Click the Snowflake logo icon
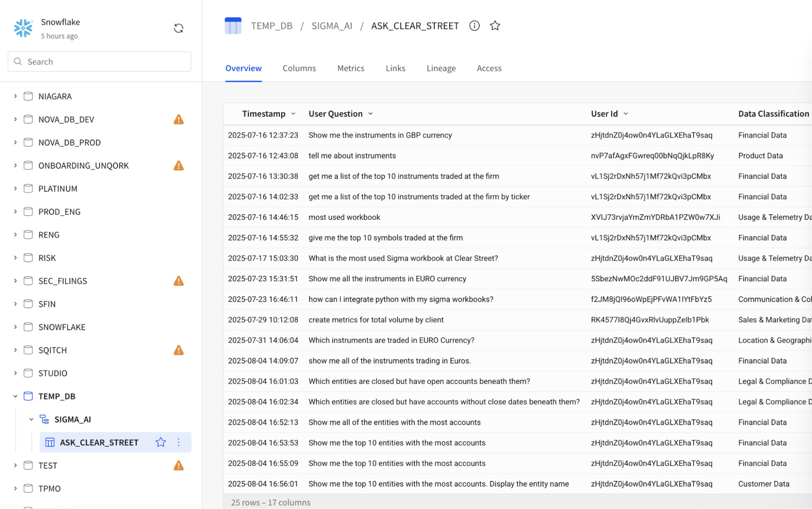 pyautogui.click(x=23, y=28)
